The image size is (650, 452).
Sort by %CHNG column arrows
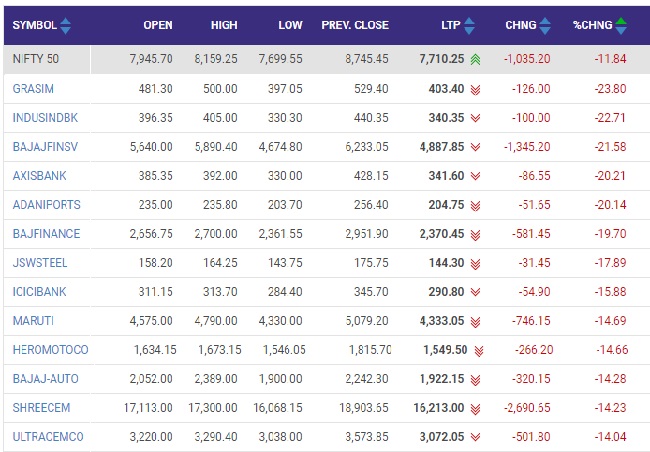tap(621, 26)
